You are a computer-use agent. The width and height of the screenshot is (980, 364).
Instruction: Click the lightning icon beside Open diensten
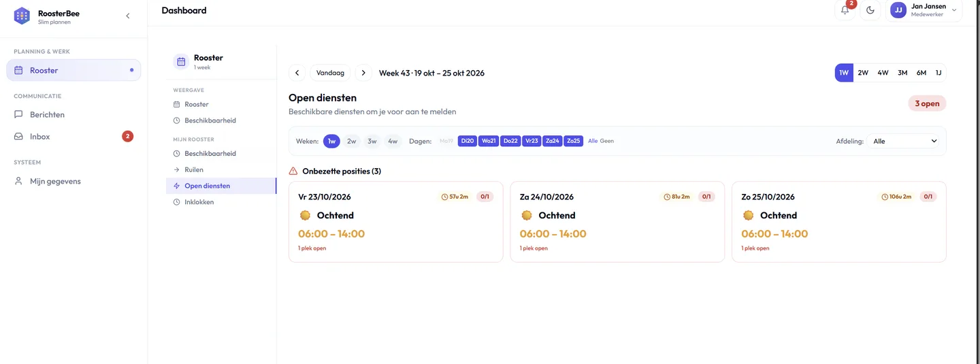point(177,186)
